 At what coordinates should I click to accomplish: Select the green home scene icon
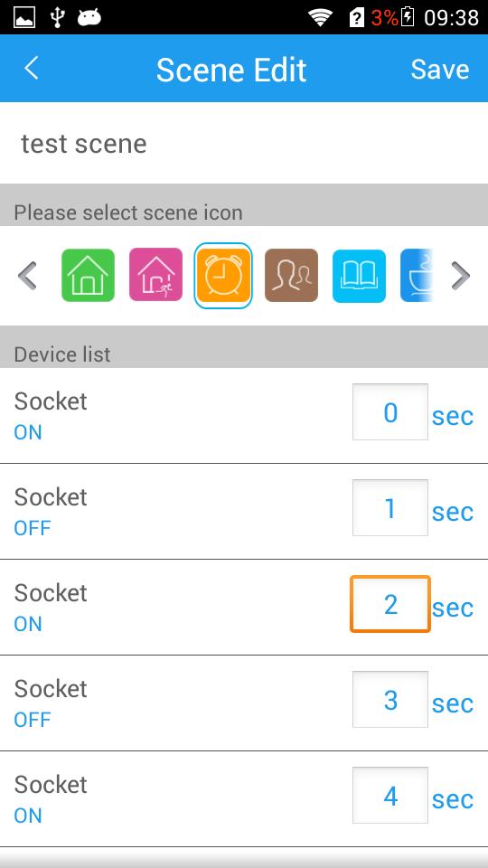coord(88,275)
